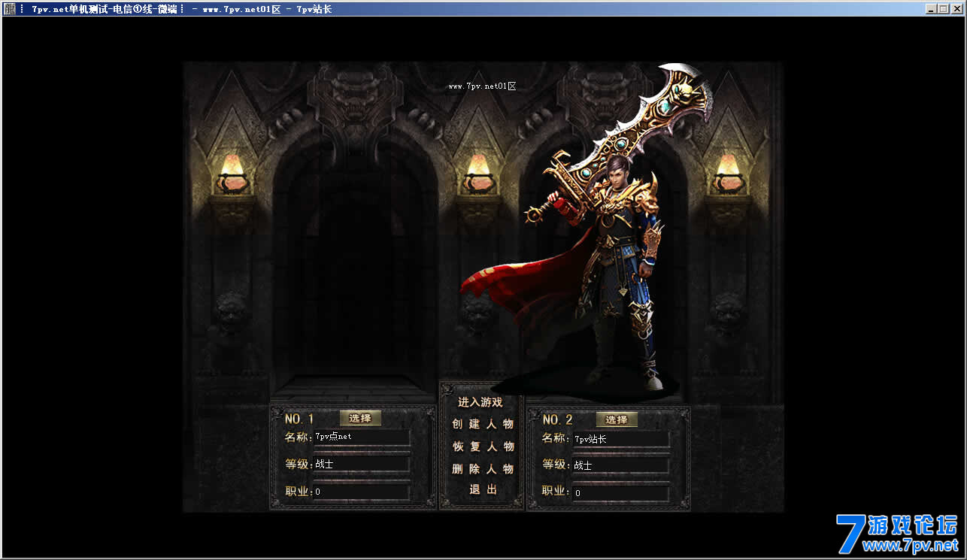Click the 等级 label in the NO. 1 panel
The width and height of the screenshot is (967, 560).
[x=297, y=464]
